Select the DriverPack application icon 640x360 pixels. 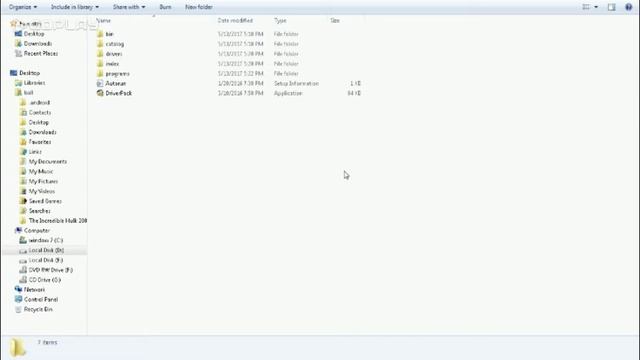click(100, 93)
